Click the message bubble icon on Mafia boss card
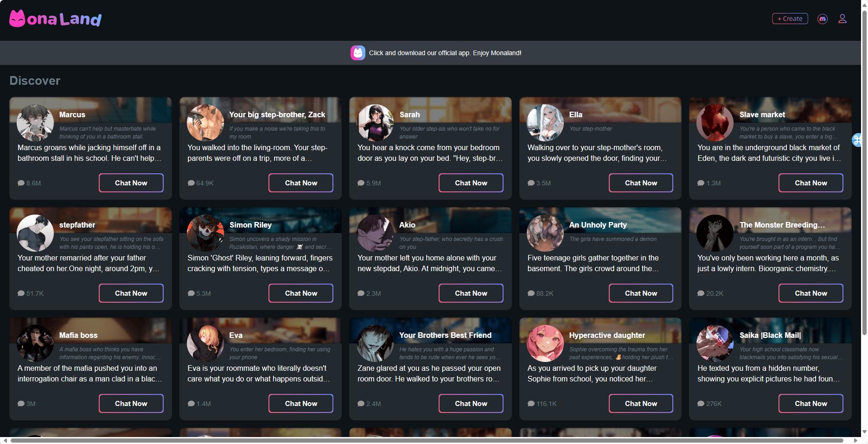This screenshot has height=444, width=868. 21,404
